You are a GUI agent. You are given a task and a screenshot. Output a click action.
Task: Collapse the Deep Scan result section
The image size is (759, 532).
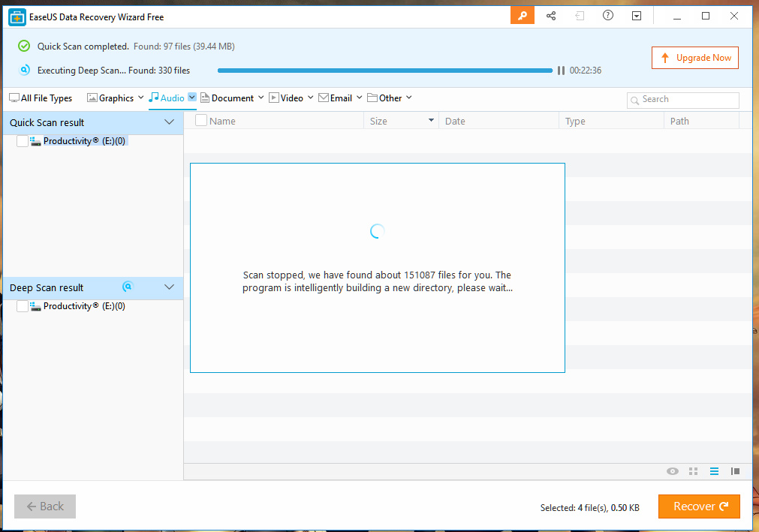169,287
